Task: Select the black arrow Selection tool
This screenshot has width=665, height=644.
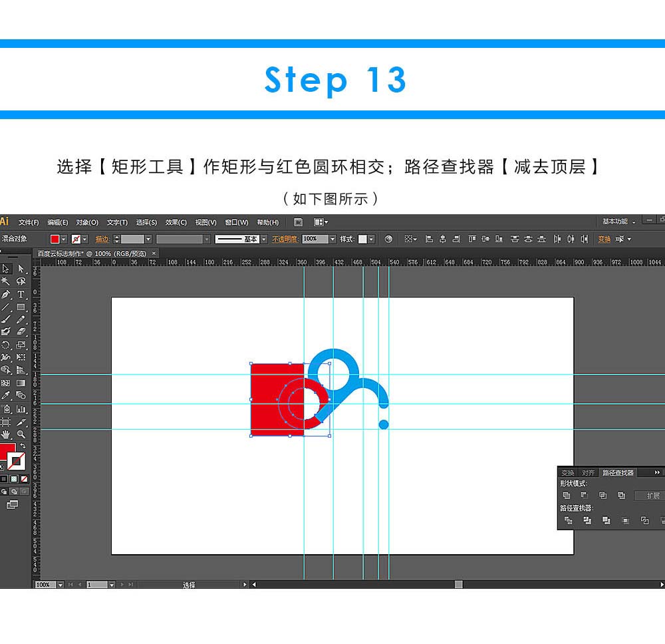Action: [5, 269]
